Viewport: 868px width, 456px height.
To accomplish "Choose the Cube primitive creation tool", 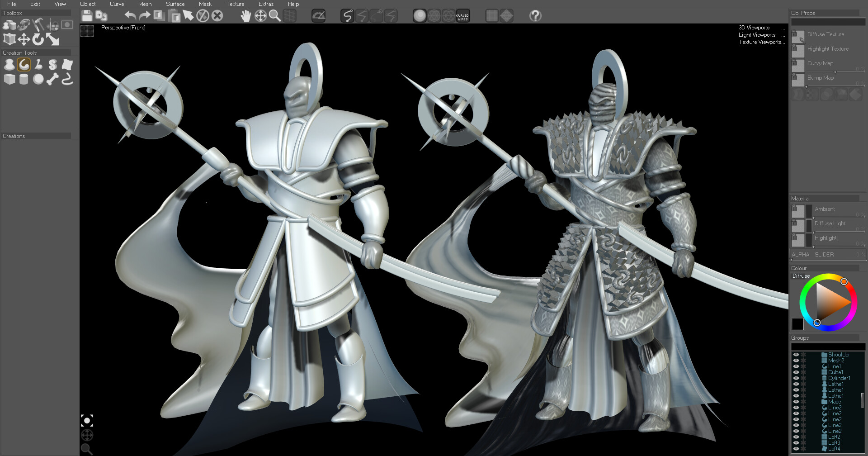I will pos(9,79).
